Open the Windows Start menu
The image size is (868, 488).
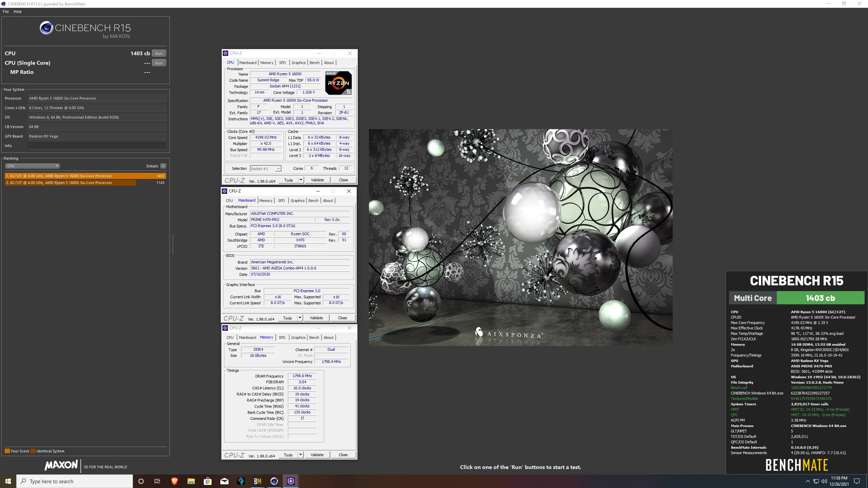(8, 481)
